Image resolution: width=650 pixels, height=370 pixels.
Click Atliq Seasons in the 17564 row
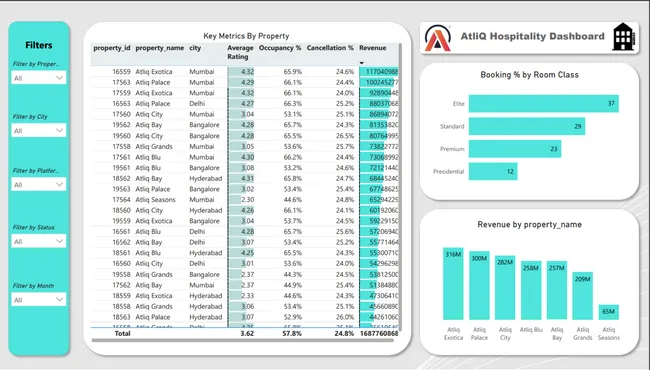[x=155, y=200]
